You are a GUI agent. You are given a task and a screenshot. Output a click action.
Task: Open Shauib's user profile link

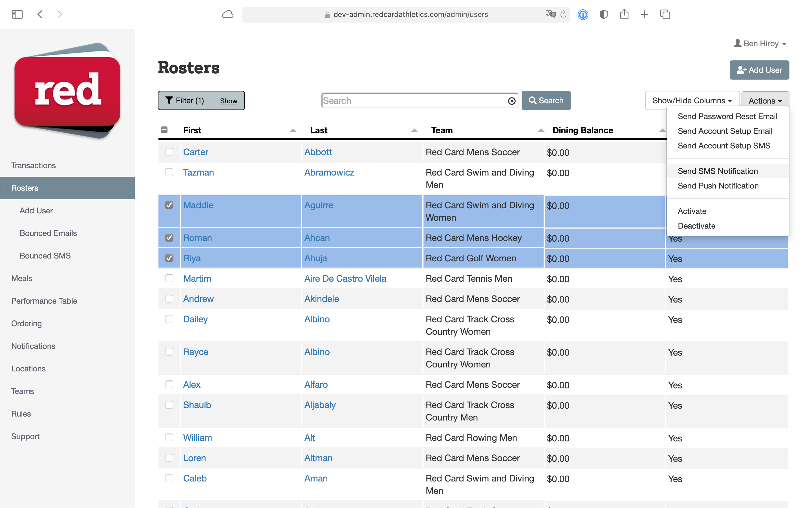197,405
